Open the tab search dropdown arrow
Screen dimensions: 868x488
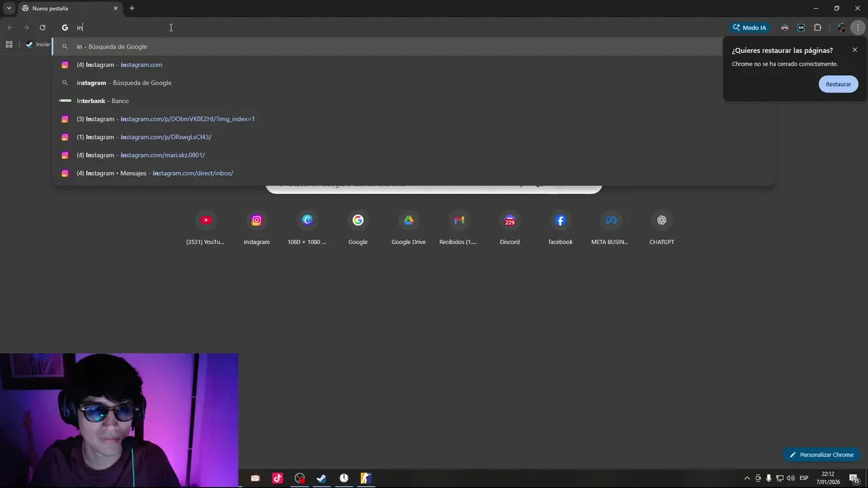(9, 8)
